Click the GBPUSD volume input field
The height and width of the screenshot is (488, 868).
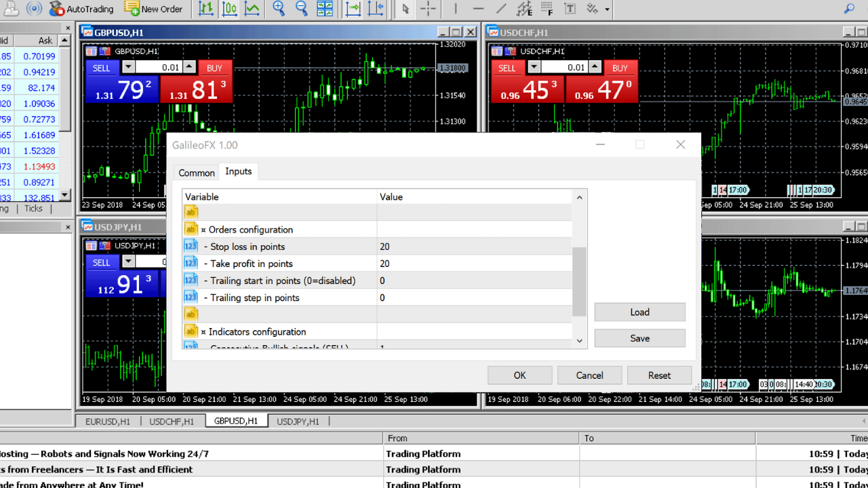[x=159, y=68]
